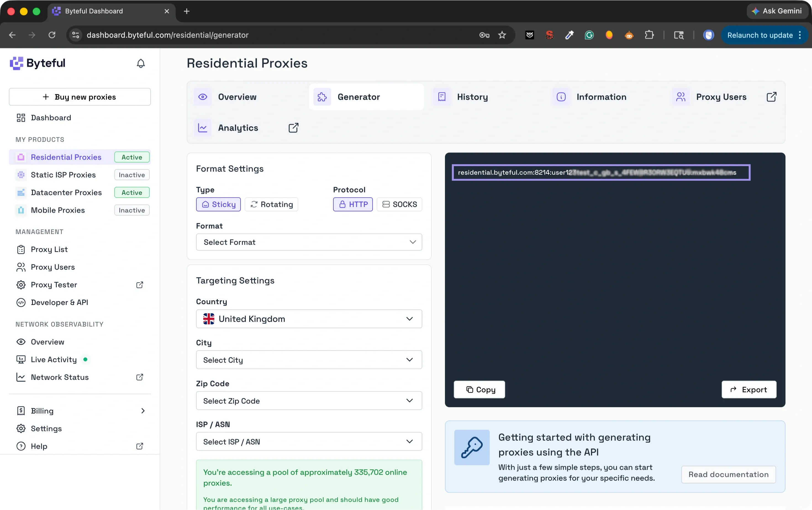Click Read documentation button
This screenshot has height=510, width=812.
click(x=728, y=475)
